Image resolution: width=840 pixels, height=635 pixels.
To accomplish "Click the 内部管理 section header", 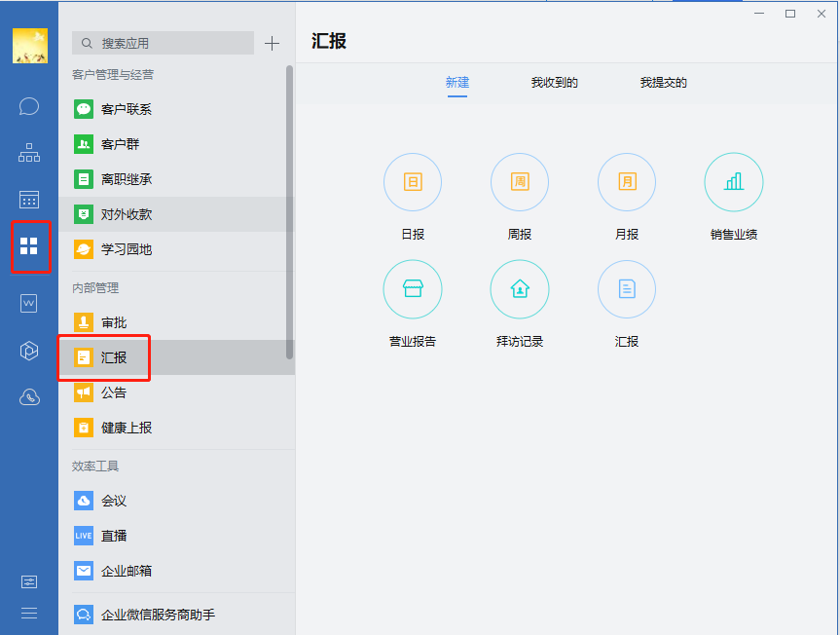I will [x=95, y=287].
